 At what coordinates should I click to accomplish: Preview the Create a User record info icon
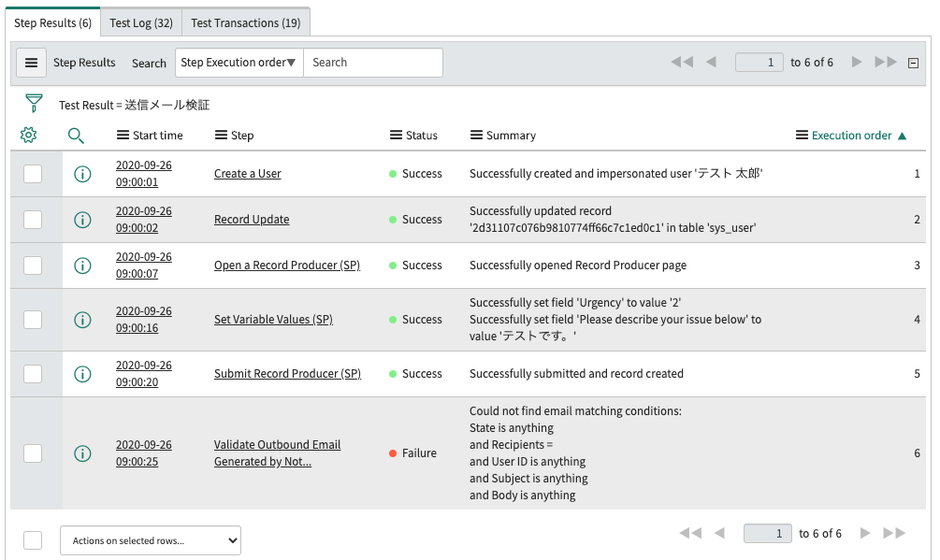point(82,174)
